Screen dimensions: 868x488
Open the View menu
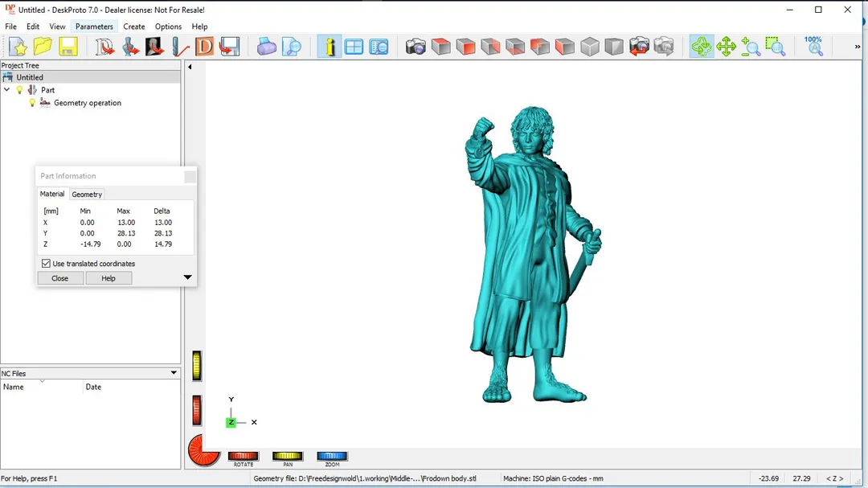pyautogui.click(x=57, y=27)
